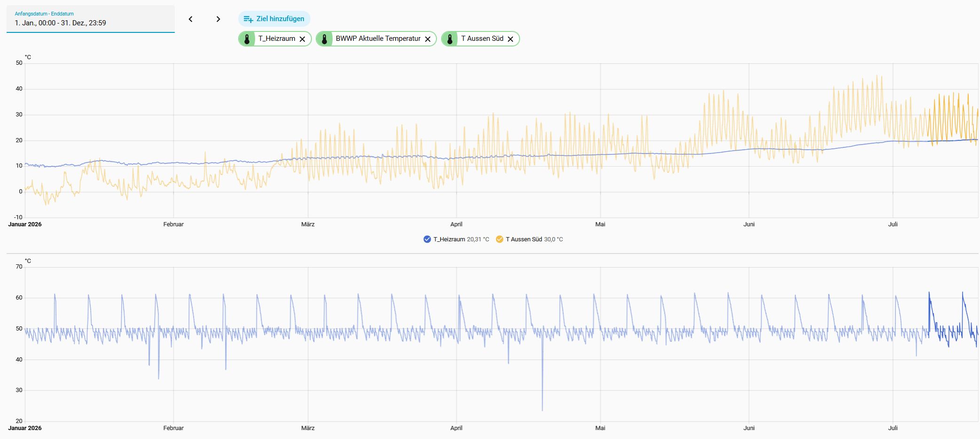Click the thermometer icon on T Aussen Süd chip
Screen dimensions: 980x439
tap(450, 39)
